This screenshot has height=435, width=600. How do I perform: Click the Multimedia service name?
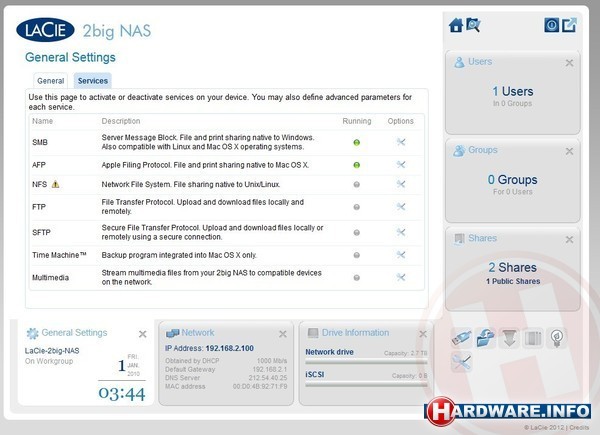(x=51, y=278)
